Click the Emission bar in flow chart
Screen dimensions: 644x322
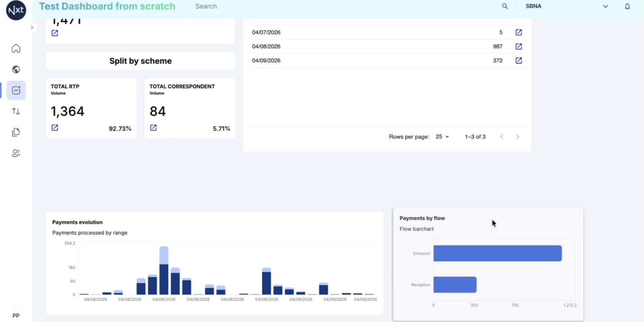[x=497, y=253]
